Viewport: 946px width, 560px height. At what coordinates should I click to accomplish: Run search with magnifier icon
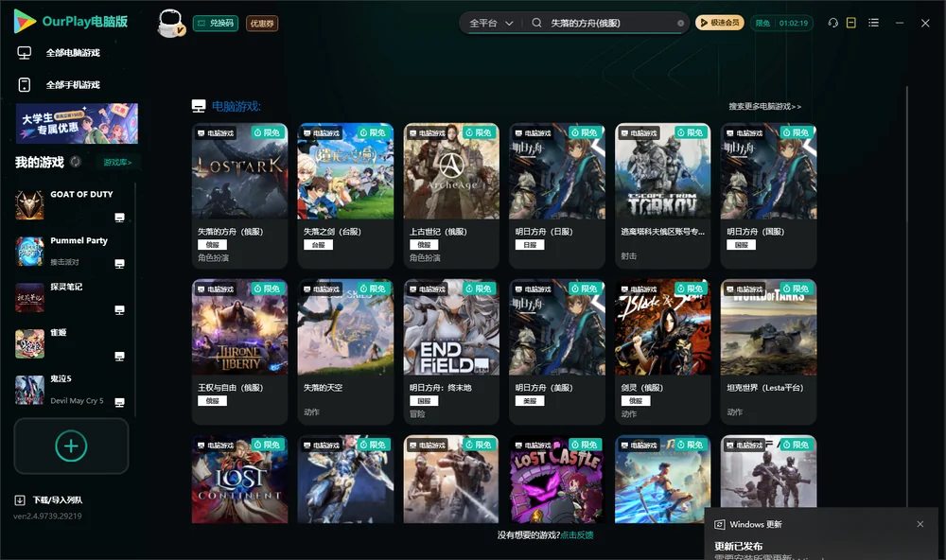coord(536,23)
